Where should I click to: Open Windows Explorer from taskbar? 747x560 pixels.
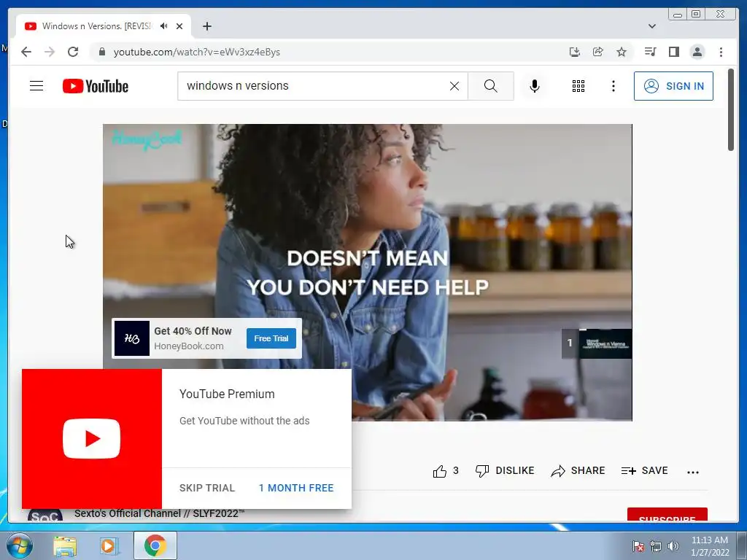[x=65, y=546]
